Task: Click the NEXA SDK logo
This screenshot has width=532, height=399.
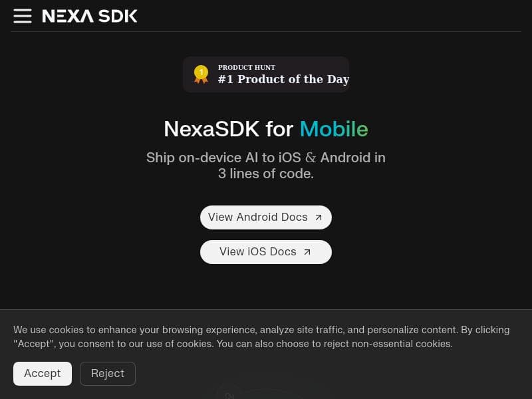Action: click(90, 16)
